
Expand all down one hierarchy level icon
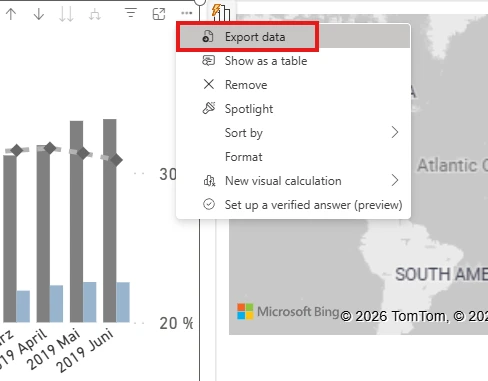pyautogui.click(x=95, y=15)
